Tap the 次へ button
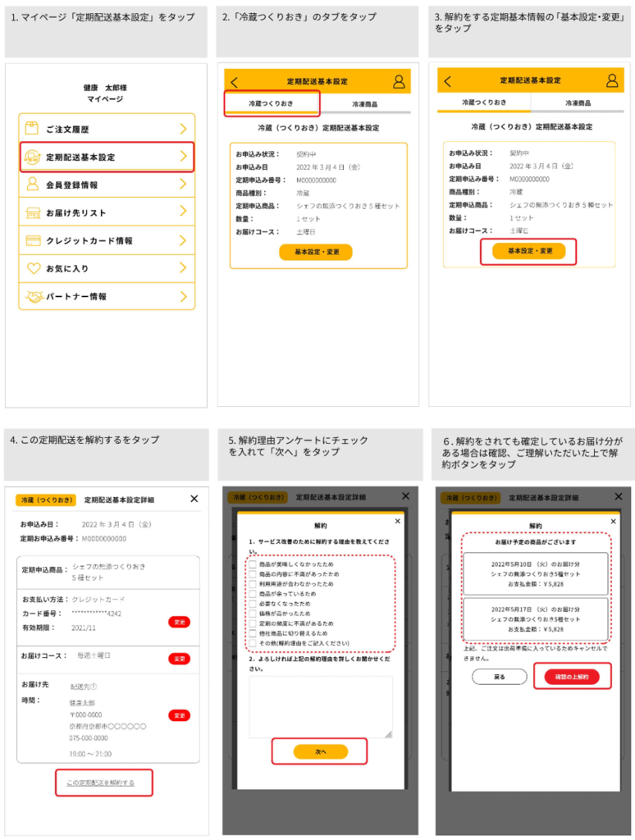Screen dimensions: 635x840 (321, 751)
